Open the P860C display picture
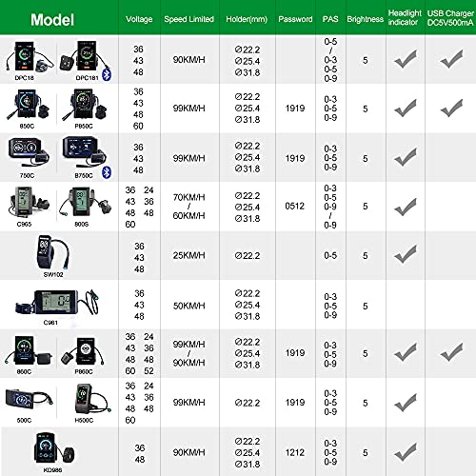The height and width of the screenshot is (476, 476). 83,351
